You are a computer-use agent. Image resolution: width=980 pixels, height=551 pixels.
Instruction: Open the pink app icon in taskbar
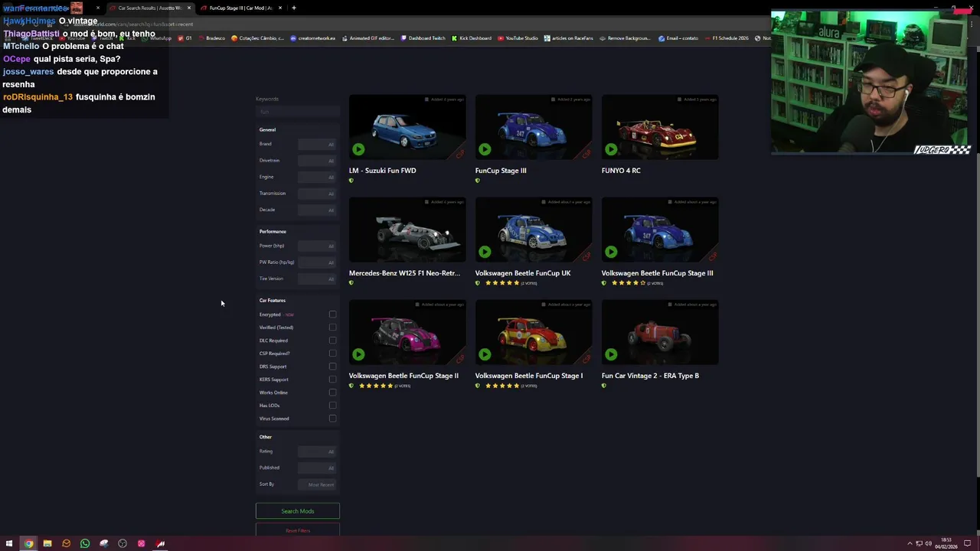141,543
